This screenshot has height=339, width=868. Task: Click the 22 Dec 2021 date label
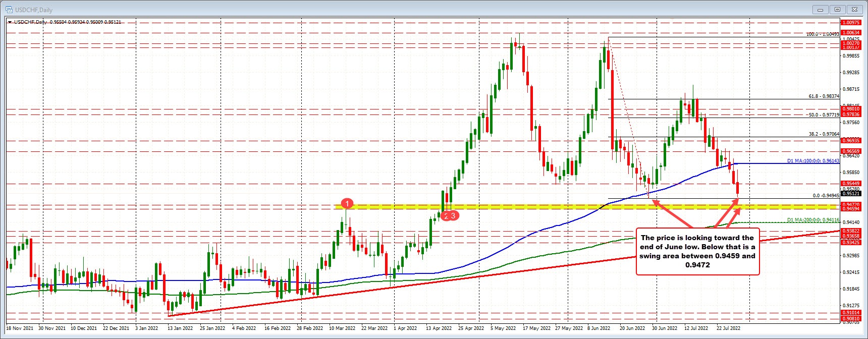pyautogui.click(x=116, y=328)
